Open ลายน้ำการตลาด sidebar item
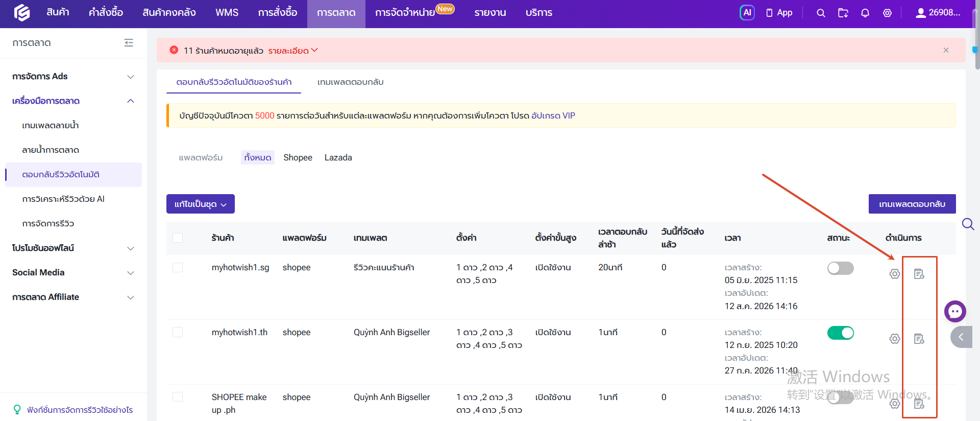Screen dimensions: 980x421 click(73, 150)
